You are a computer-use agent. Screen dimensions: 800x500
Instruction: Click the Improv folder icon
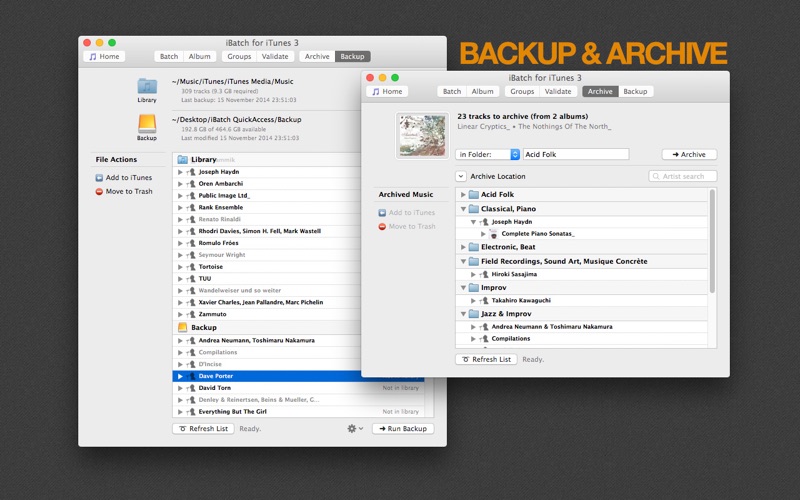click(x=473, y=288)
